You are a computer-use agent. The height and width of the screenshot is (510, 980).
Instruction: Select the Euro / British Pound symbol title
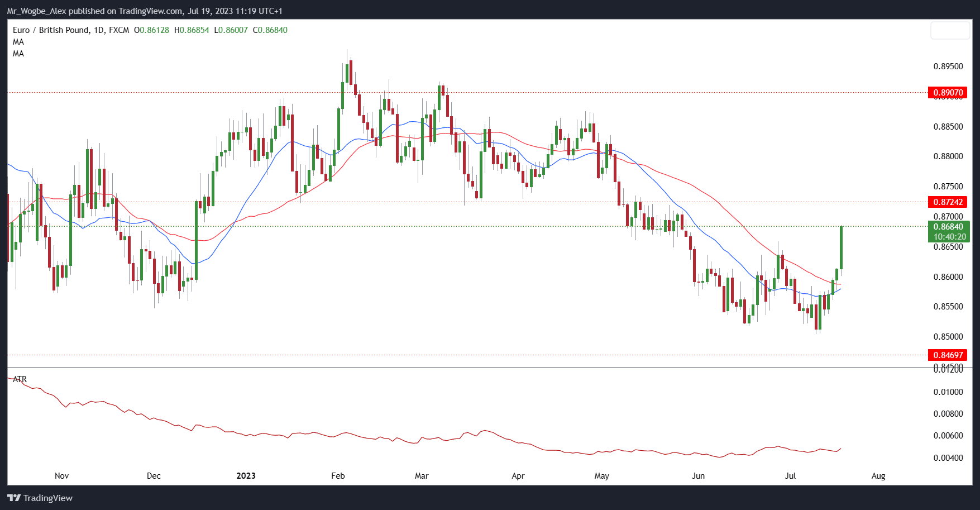click(51, 30)
